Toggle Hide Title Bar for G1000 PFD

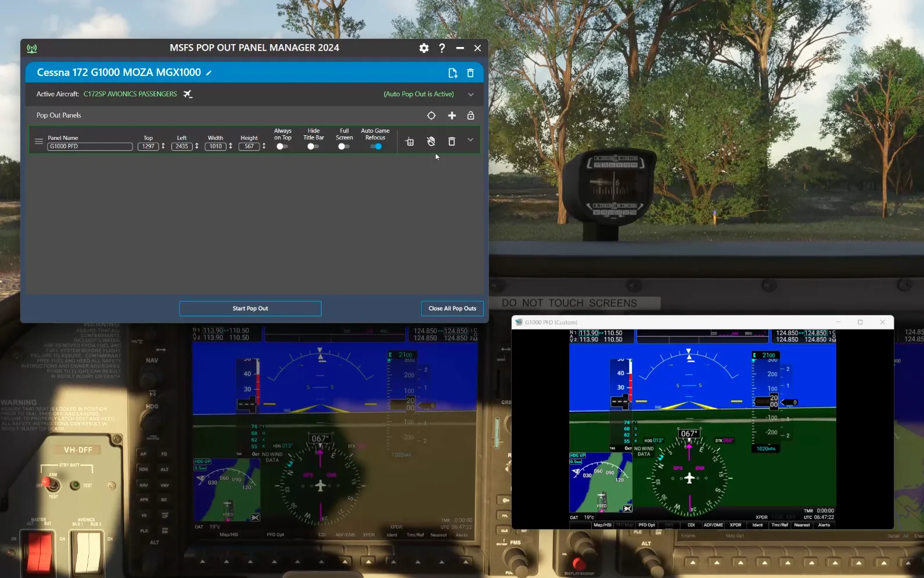pos(312,146)
